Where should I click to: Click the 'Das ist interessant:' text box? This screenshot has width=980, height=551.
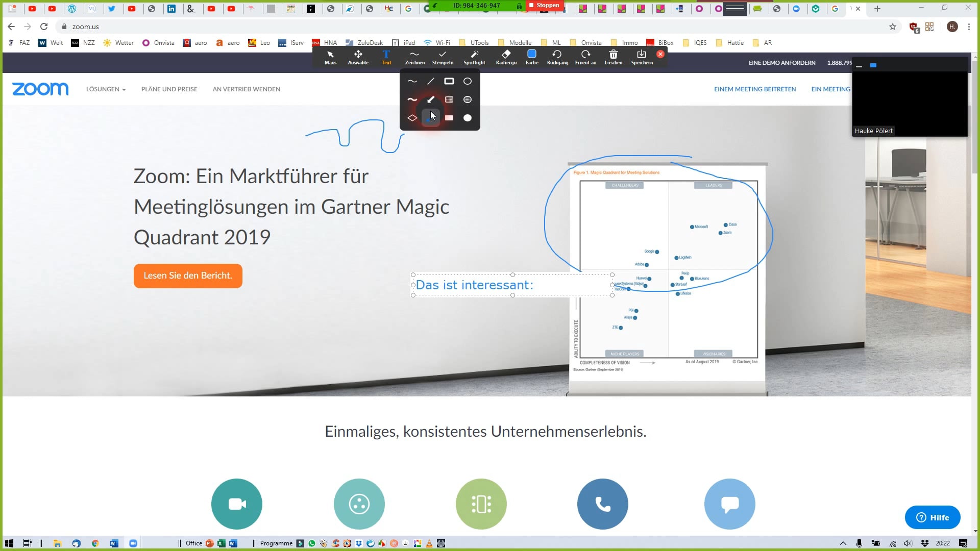coord(512,285)
